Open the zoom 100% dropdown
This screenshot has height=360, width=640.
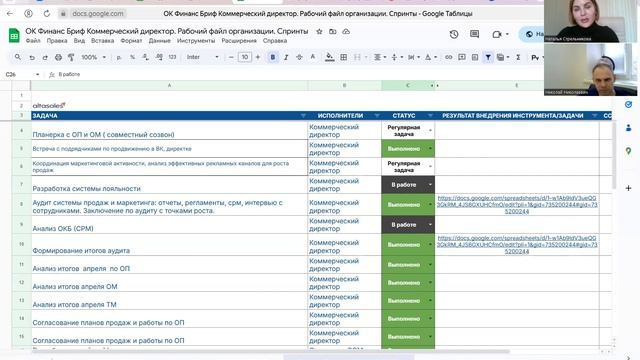[93, 58]
